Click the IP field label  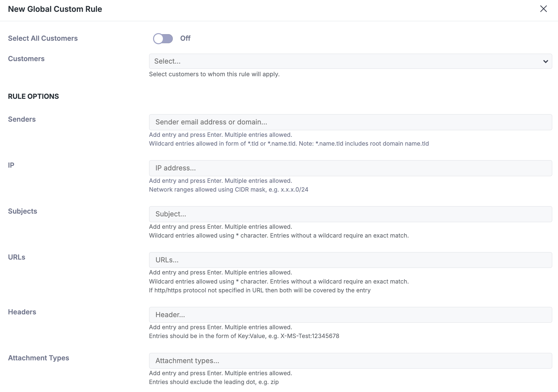click(11, 165)
